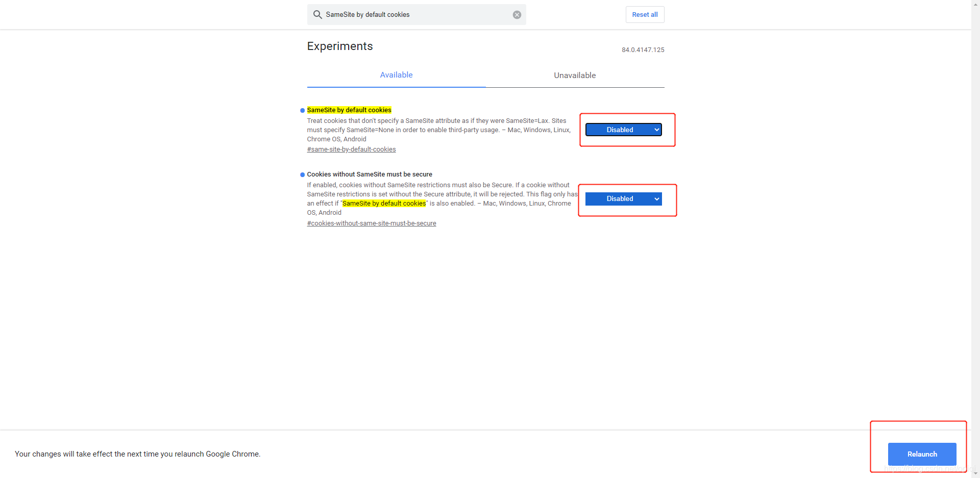
Task: Click the blue dot beside SameSite by default cookies
Action: tap(303, 110)
